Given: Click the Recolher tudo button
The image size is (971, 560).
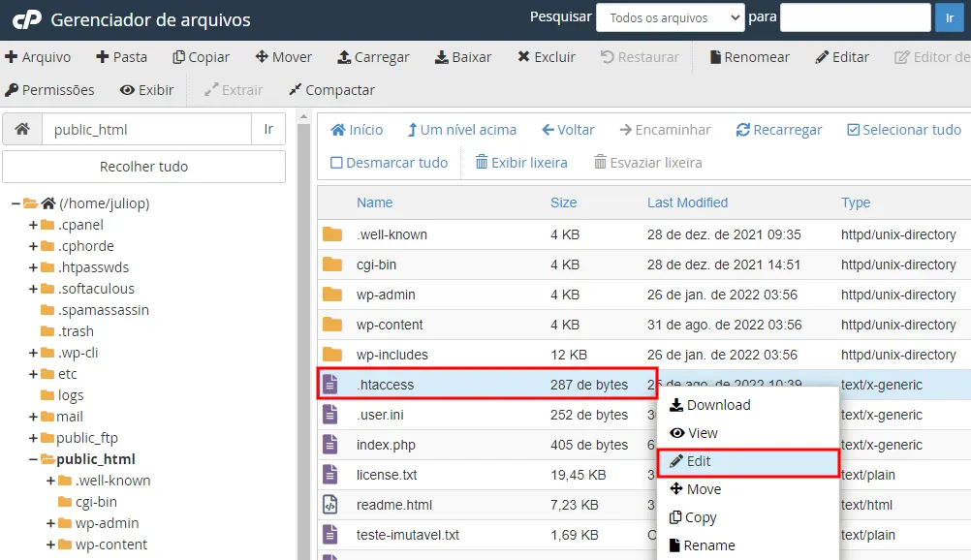Looking at the screenshot, I should (x=143, y=167).
